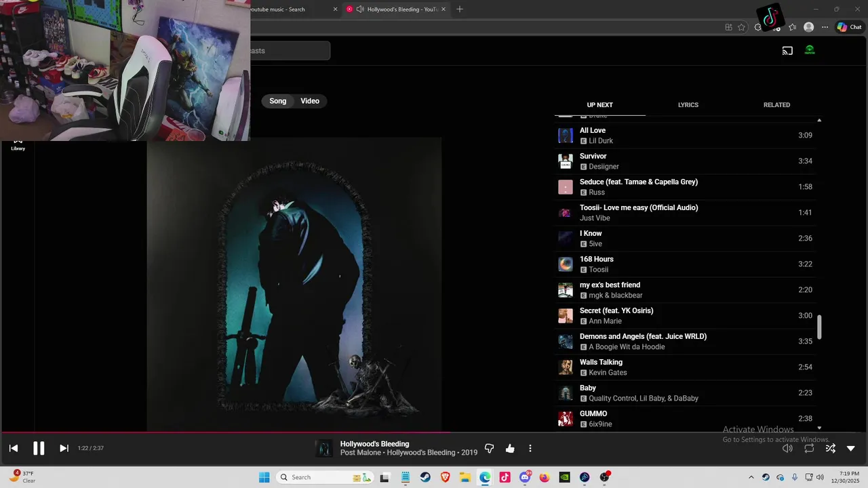Open split screen icon in address bar
Screen dimensions: 868x488
tap(728, 27)
